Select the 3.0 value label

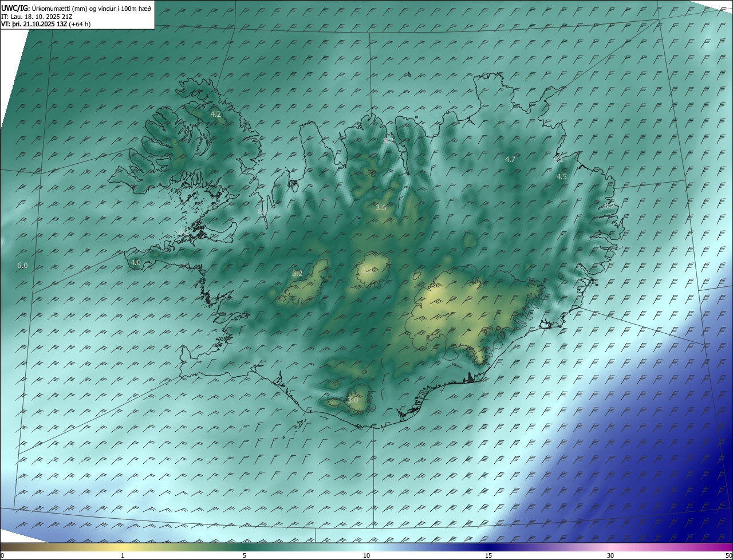pos(353,400)
